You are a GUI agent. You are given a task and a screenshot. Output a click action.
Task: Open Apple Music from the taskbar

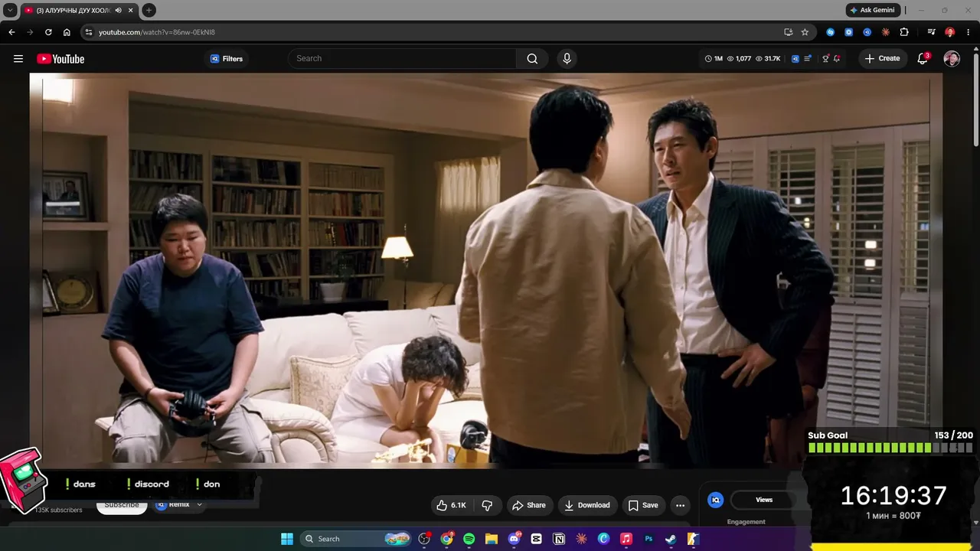626,539
